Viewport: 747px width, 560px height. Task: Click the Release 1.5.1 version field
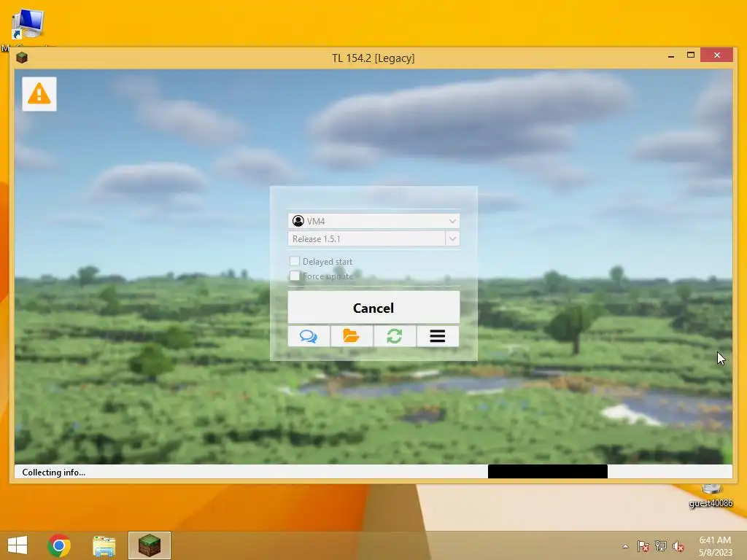pos(366,238)
